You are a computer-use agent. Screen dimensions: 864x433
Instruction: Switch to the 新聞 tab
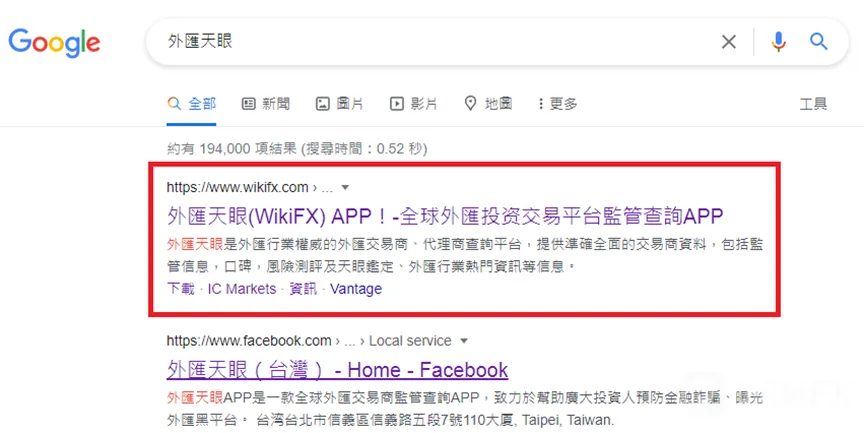(266, 104)
